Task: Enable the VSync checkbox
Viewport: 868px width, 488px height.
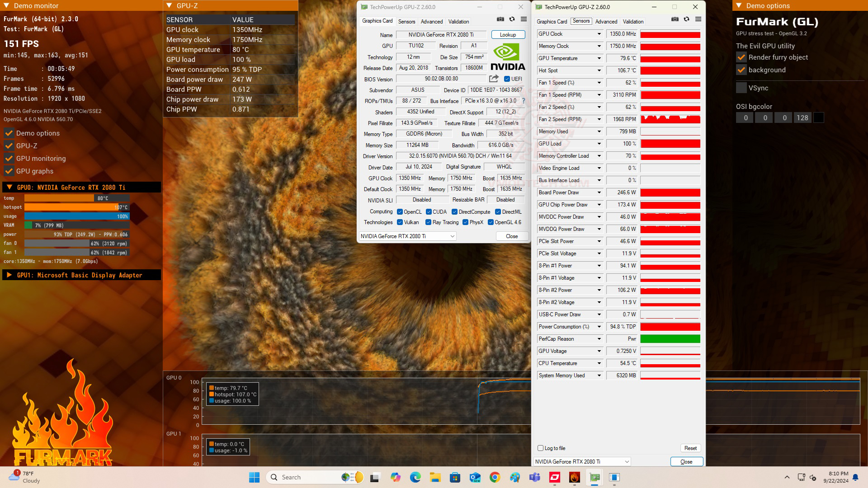Action: pyautogui.click(x=741, y=88)
